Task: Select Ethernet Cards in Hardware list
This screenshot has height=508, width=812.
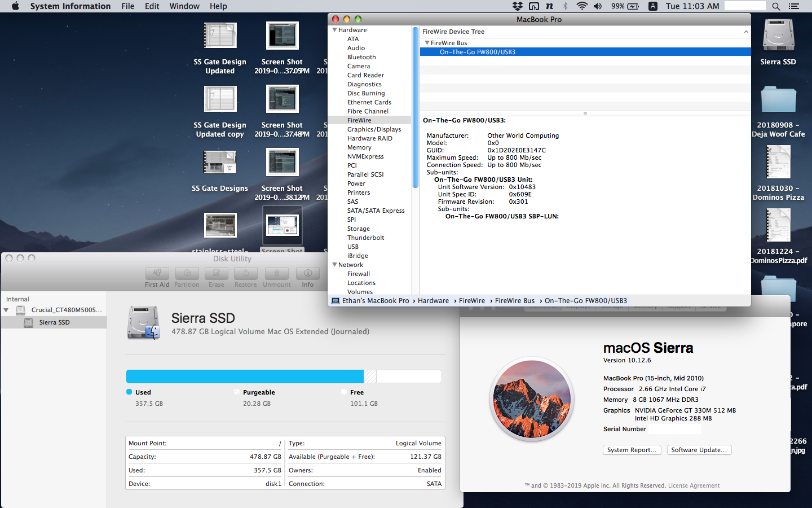Action: (369, 102)
